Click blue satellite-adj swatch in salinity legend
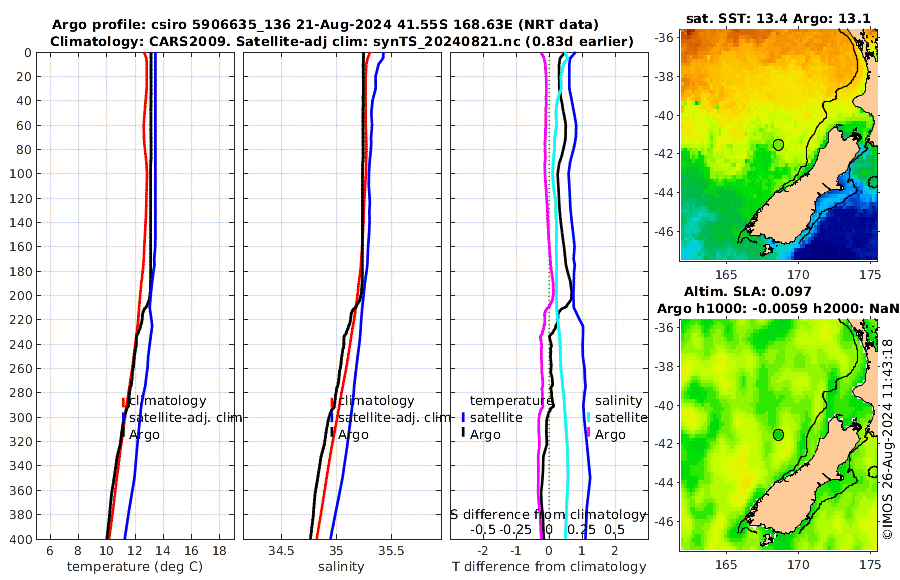Image resolution: width=900 pixels, height=580 pixels. pyautogui.click(x=332, y=417)
